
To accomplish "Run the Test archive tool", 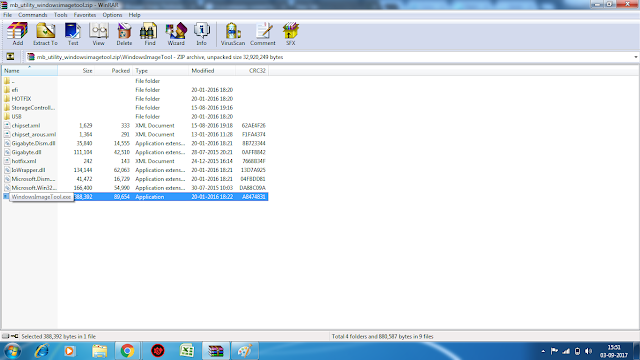I will coord(73,34).
